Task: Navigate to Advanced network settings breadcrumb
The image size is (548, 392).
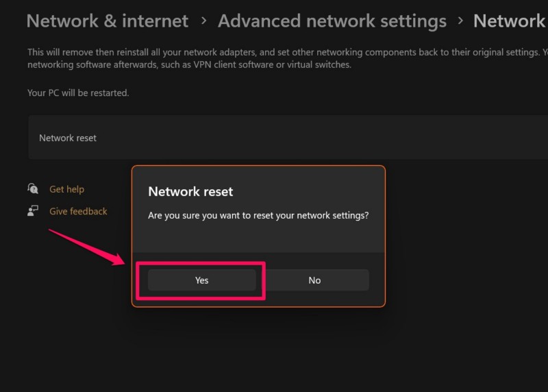Action: [x=332, y=21]
